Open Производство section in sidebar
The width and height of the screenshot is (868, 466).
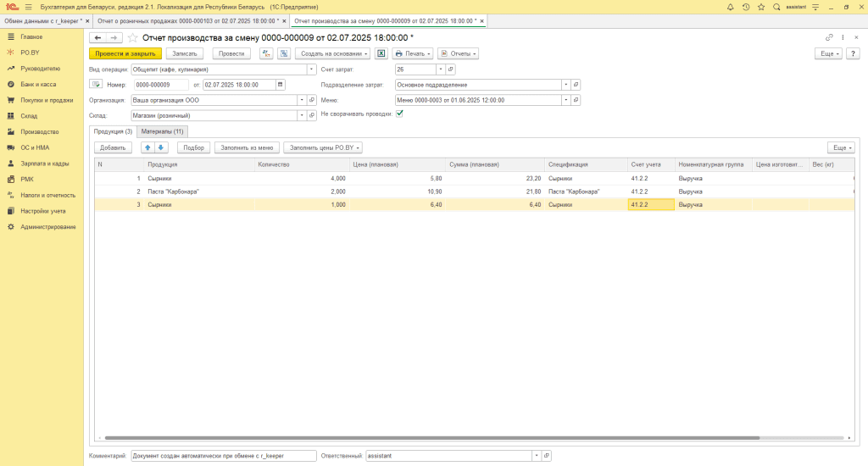(x=40, y=131)
